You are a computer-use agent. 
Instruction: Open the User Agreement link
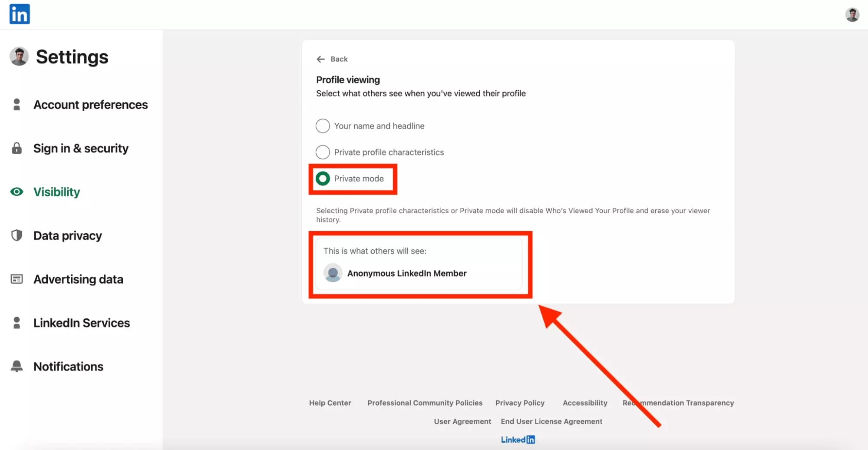(x=462, y=421)
